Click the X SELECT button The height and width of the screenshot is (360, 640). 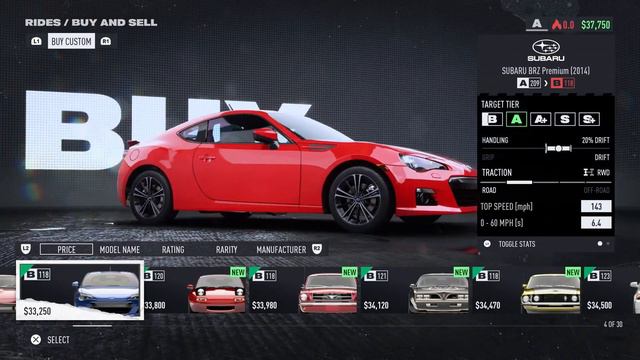(50, 340)
